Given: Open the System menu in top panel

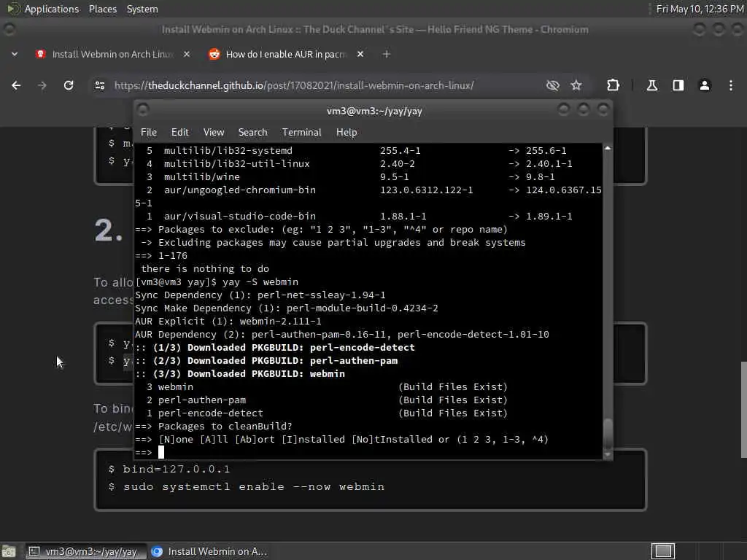Looking at the screenshot, I should (x=142, y=9).
